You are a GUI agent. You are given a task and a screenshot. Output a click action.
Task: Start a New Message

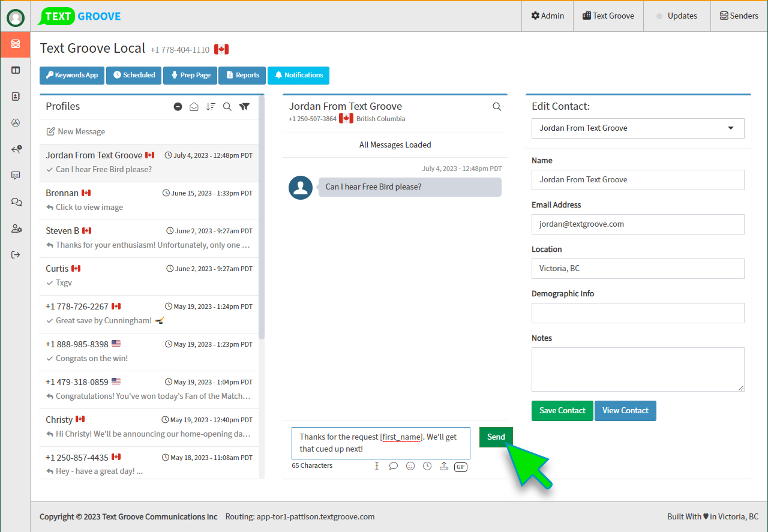pos(76,132)
